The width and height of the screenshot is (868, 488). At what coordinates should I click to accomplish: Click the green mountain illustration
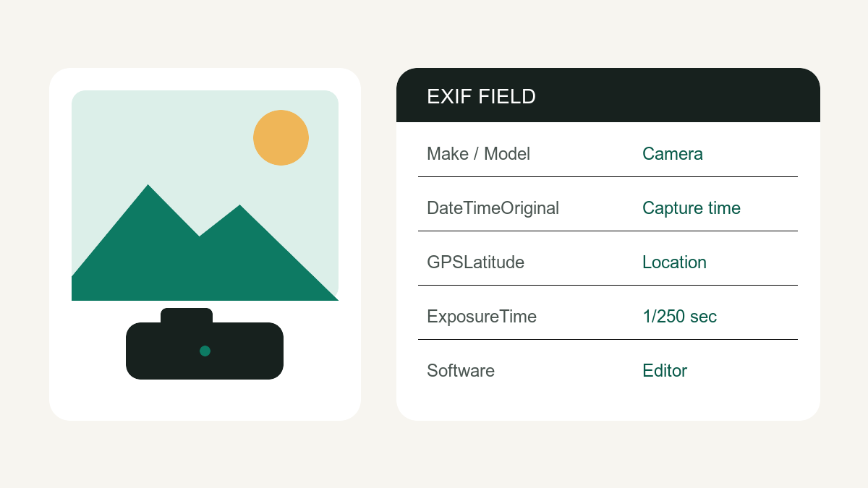[205, 242]
